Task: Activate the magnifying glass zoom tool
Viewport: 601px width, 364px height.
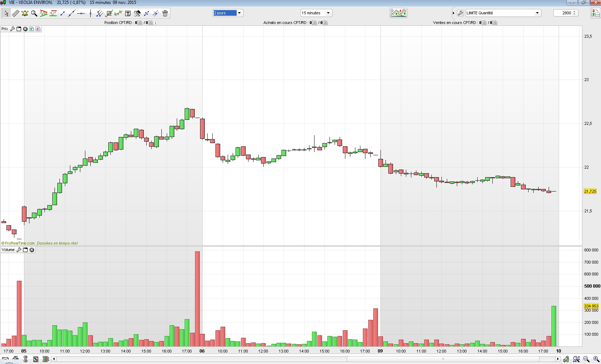Action: (x=34, y=13)
